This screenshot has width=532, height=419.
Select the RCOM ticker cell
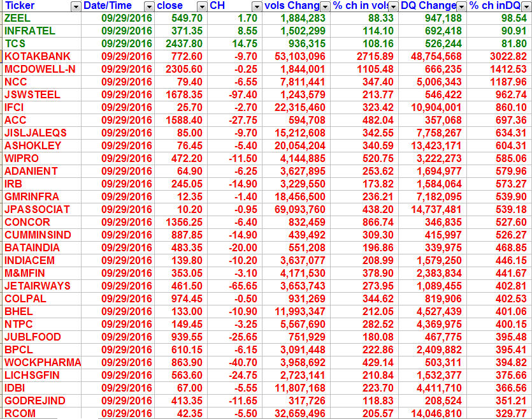19,413
